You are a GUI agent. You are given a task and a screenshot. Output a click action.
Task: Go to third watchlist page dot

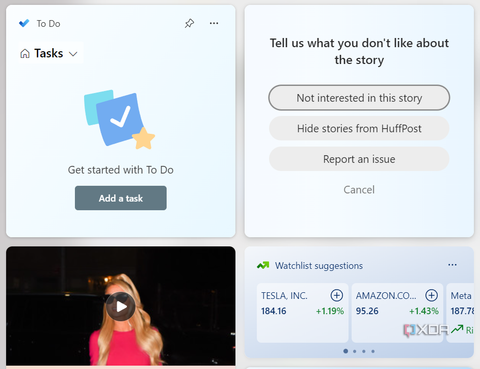tap(364, 351)
